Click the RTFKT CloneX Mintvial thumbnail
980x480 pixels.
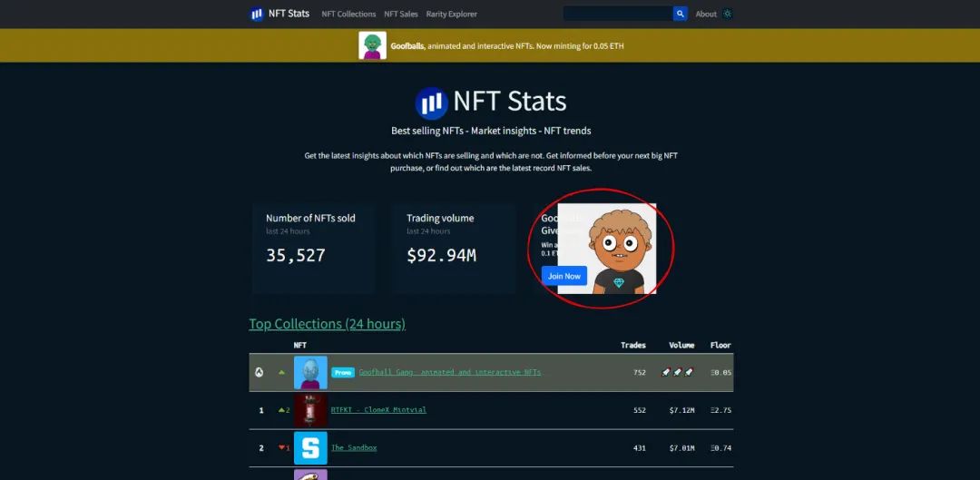(310, 410)
